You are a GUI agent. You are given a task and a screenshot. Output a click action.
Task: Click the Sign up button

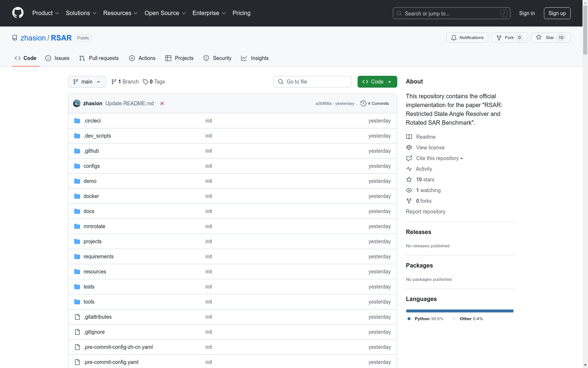[557, 13]
